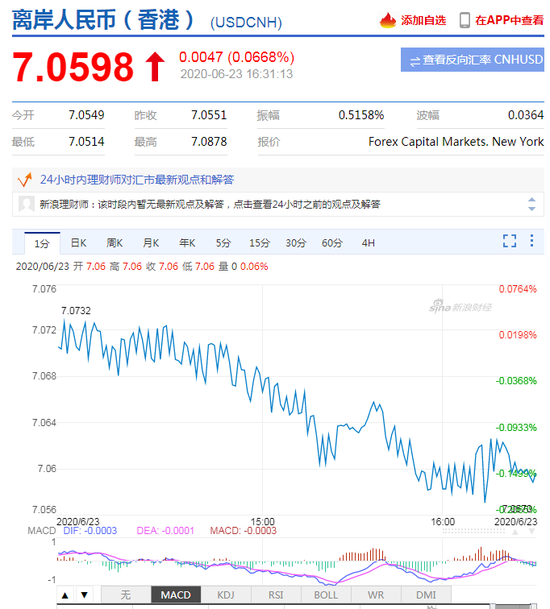This screenshot has width=550, height=609.
Task: Click Forex Capital Markets. New York quote source
Action: [456, 142]
